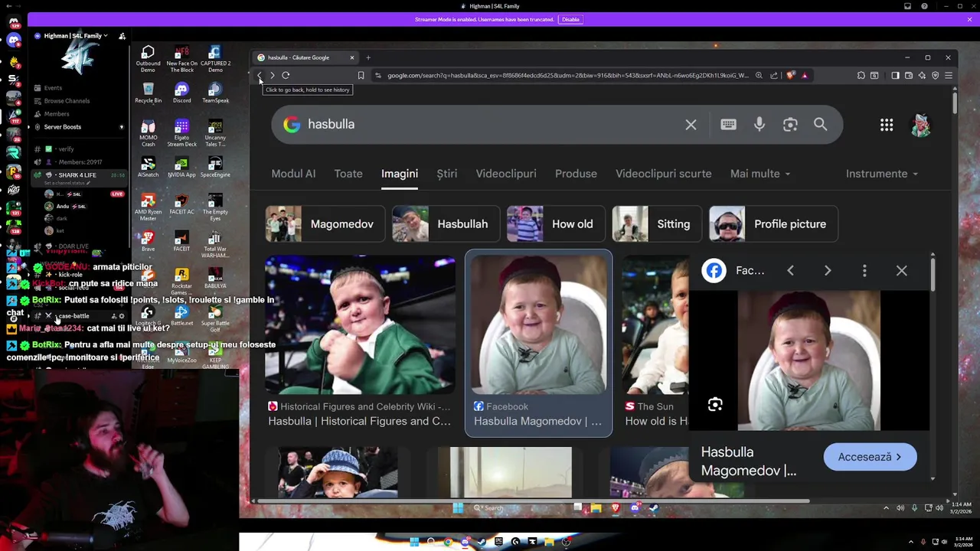Open the browser hamburger menu
This screenshot has width=980, height=551.
(949, 75)
